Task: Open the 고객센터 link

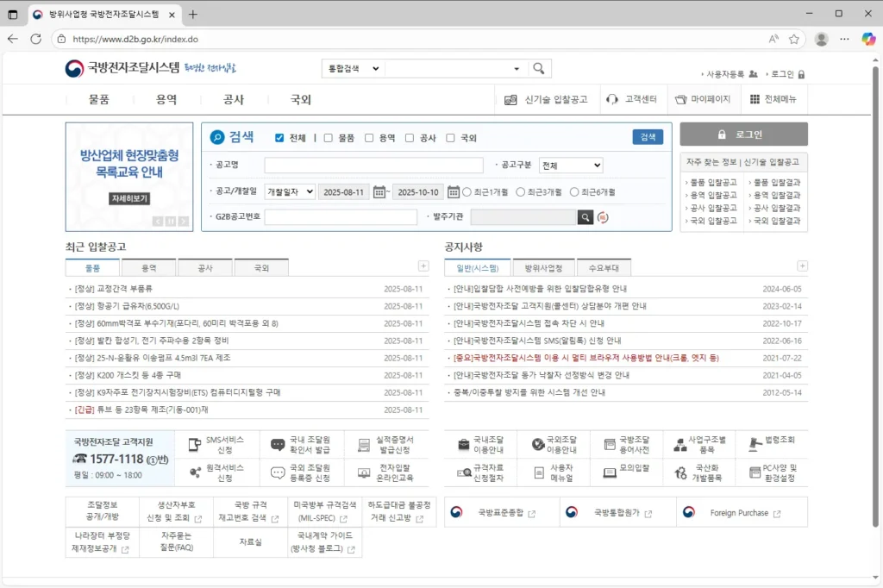Action: click(632, 99)
